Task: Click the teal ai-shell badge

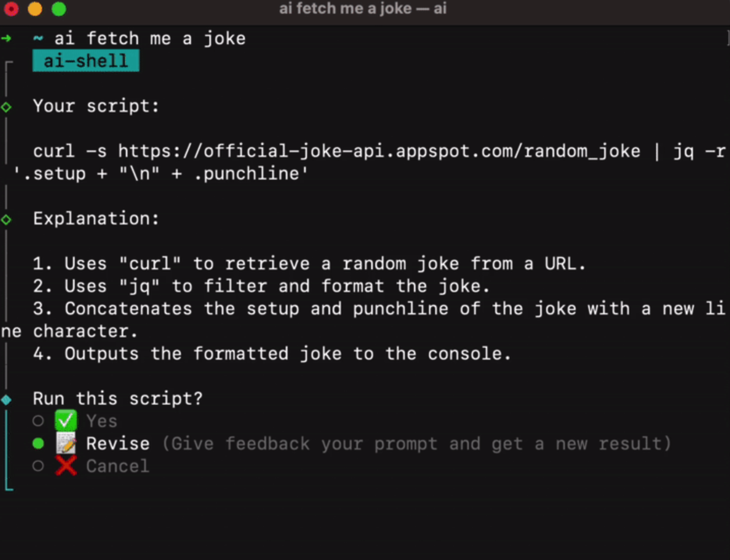Action: click(x=86, y=61)
